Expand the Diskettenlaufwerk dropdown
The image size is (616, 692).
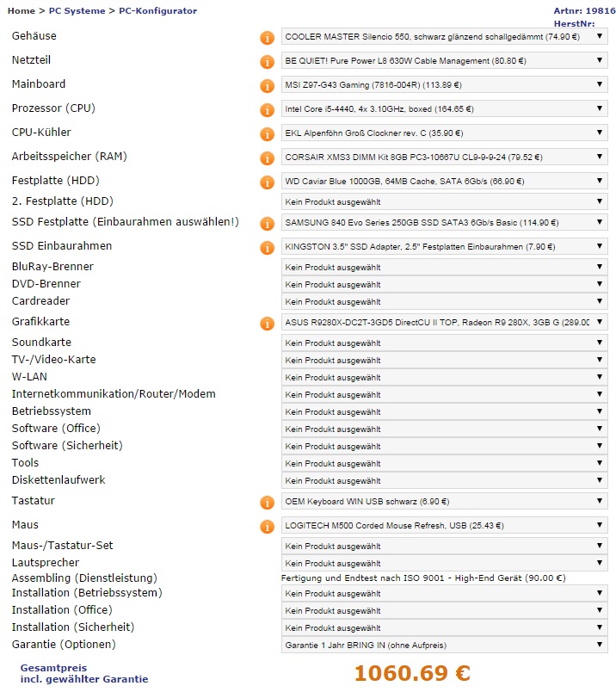click(x=444, y=480)
